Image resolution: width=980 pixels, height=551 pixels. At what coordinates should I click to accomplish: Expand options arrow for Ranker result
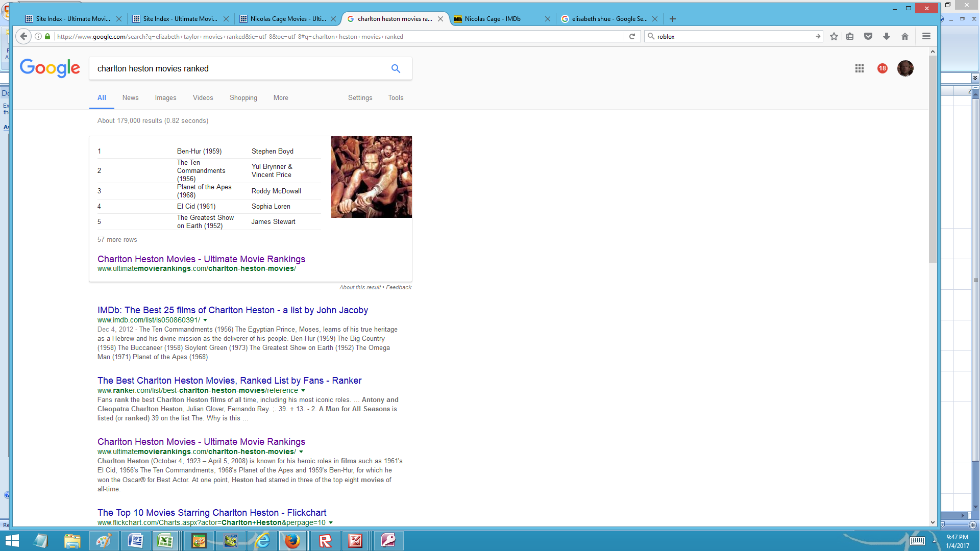pyautogui.click(x=303, y=391)
